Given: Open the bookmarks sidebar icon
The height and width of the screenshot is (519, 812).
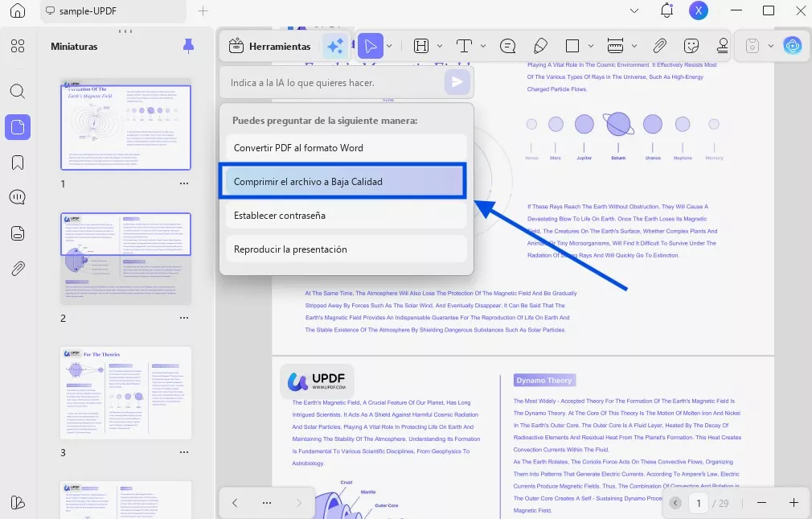Looking at the screenshot, I should pos(18,163).
